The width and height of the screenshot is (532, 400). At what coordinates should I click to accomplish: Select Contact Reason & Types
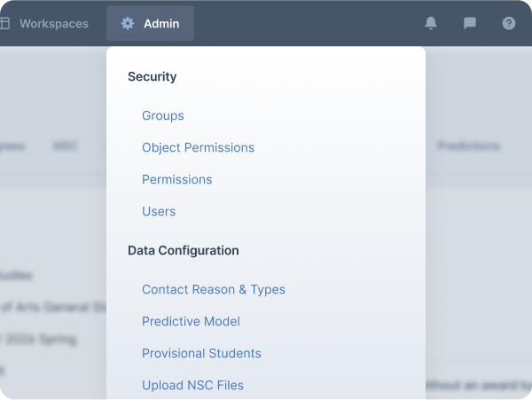tap(213, 290)
